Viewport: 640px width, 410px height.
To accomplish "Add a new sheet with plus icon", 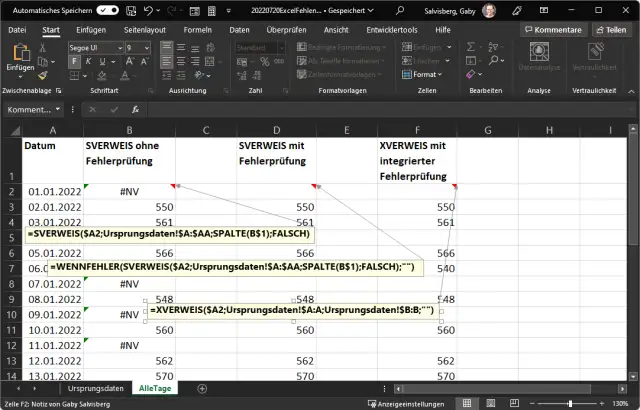I will point(202,388).
